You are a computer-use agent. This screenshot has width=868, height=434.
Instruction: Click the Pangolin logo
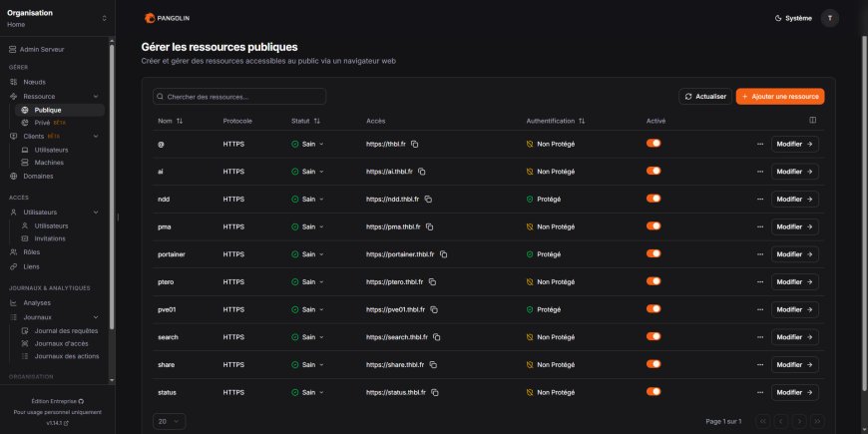click(168, 18)
